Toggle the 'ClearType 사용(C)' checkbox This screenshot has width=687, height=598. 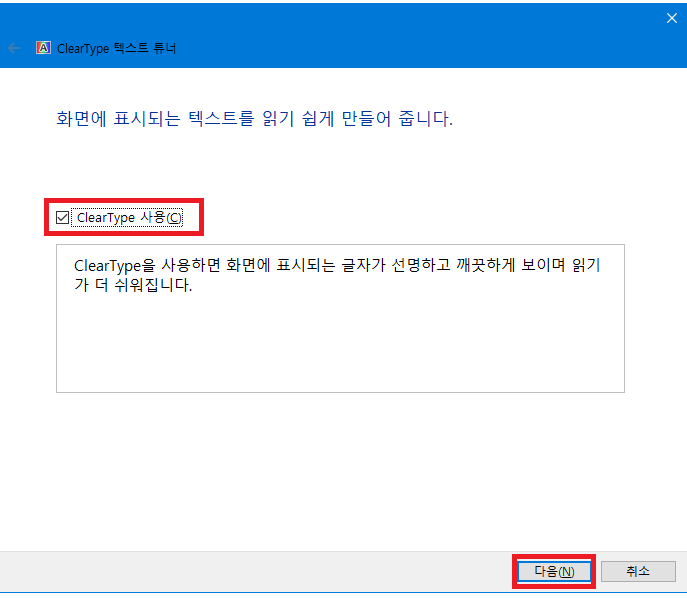click(x=62, y=217)
